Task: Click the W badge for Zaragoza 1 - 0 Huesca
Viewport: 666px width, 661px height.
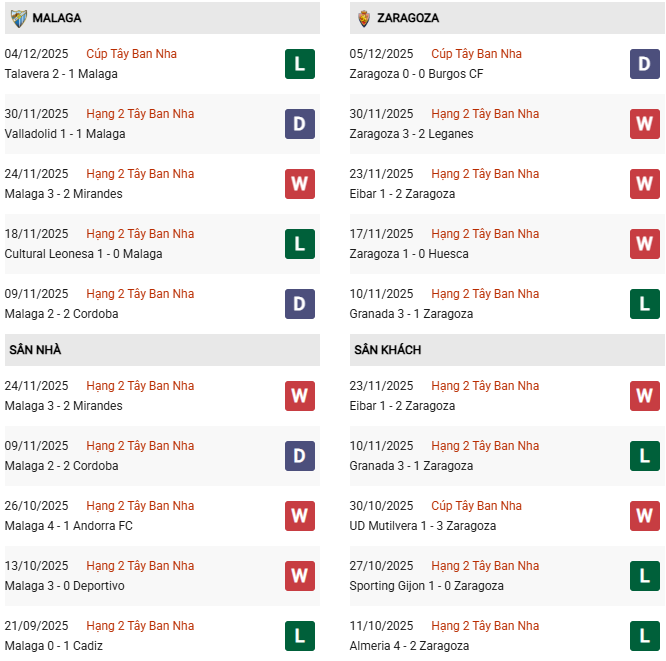Action: (x=644, y=244)
